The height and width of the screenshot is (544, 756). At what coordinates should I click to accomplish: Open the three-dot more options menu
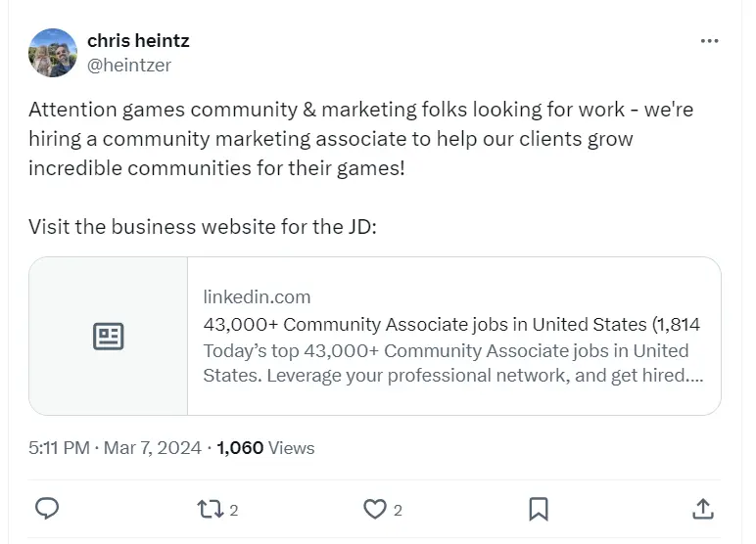(710, 41)
